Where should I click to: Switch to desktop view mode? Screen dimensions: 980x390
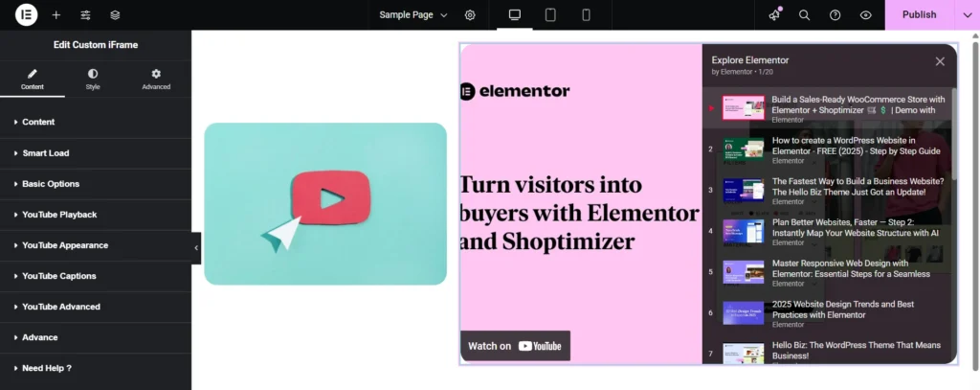[x=514, y=15]
